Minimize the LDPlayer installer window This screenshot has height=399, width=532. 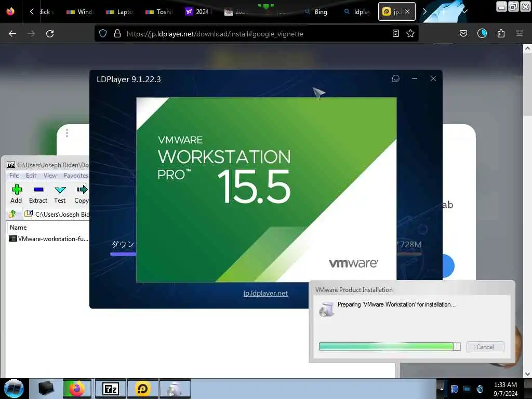click(414, 79)
